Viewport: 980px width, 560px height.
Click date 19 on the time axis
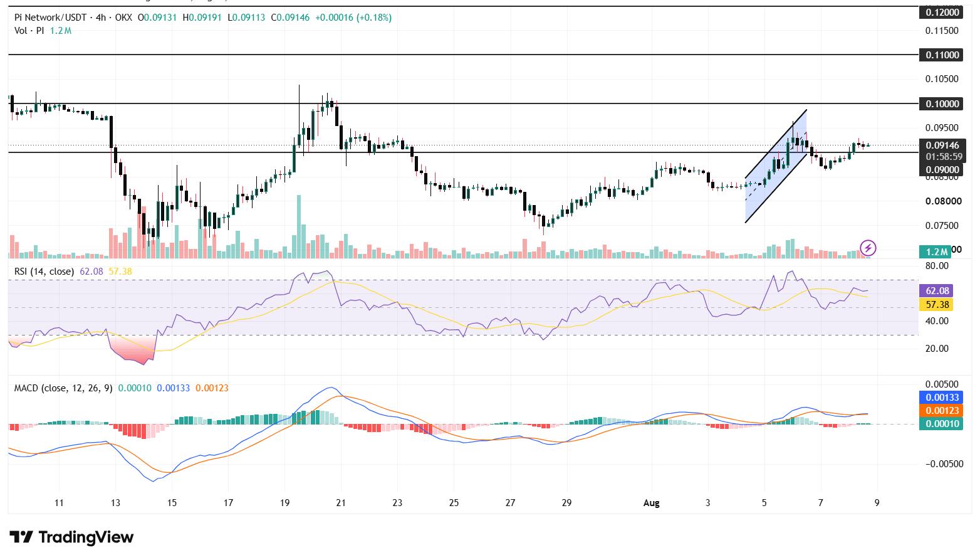[284, 503]
